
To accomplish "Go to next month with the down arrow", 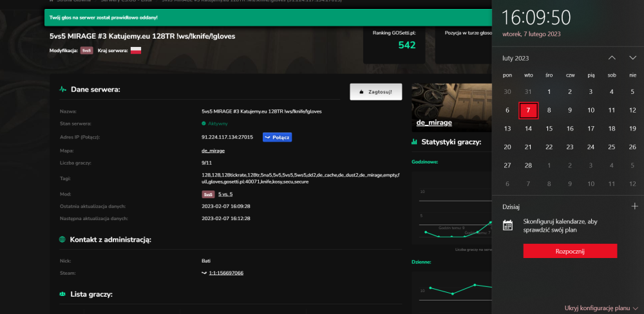I will 632,58.
